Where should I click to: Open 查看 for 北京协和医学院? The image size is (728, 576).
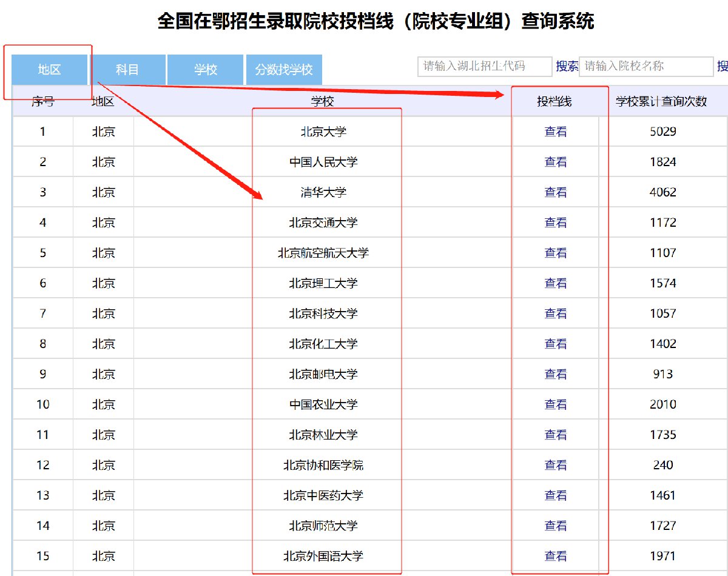555,465
